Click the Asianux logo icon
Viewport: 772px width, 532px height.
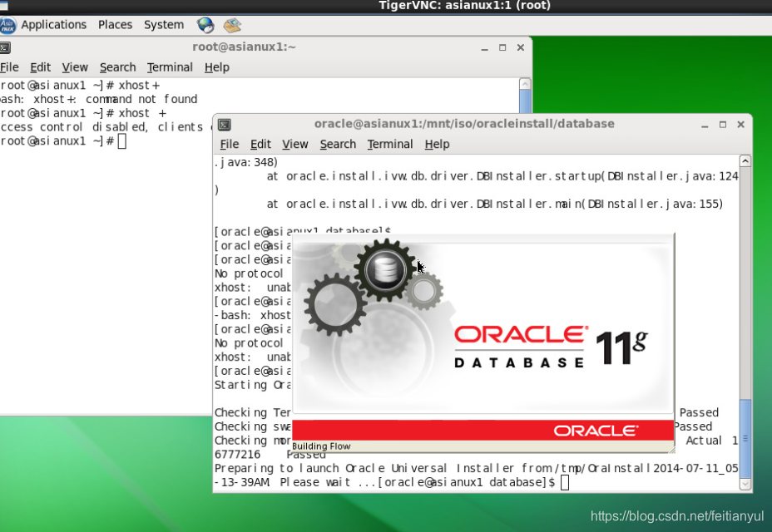click(x=7, y=25)
